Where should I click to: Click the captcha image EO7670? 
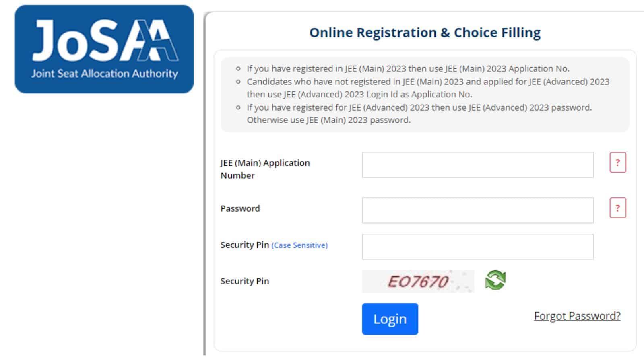pyautogui.click(x=418, y=281)
